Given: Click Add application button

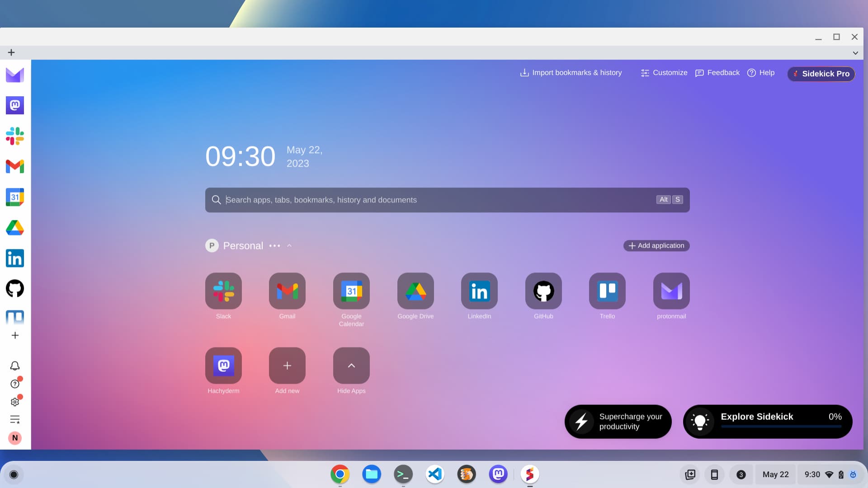Looking at the screenshot, I should pyautogui.click(x=656, y=245).
